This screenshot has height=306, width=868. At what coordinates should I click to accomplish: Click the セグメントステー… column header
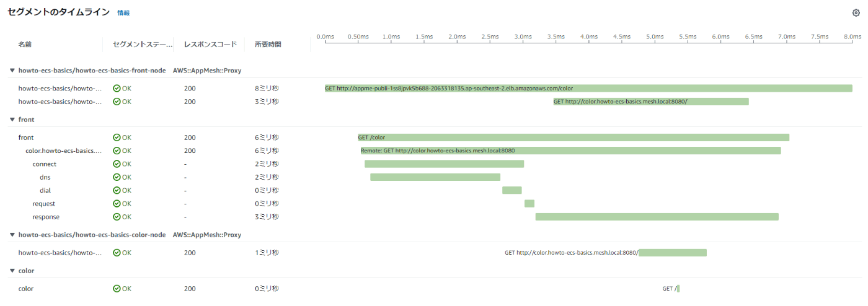tap(143, 45)
